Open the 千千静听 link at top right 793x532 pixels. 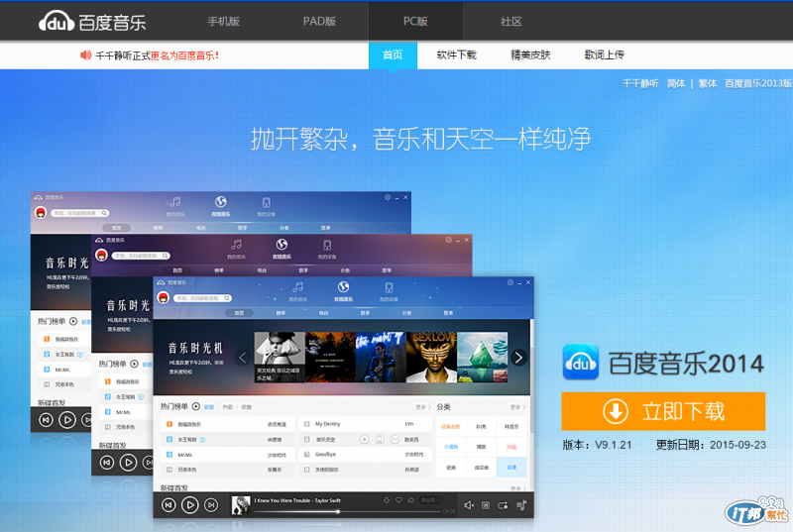point(640,83)
